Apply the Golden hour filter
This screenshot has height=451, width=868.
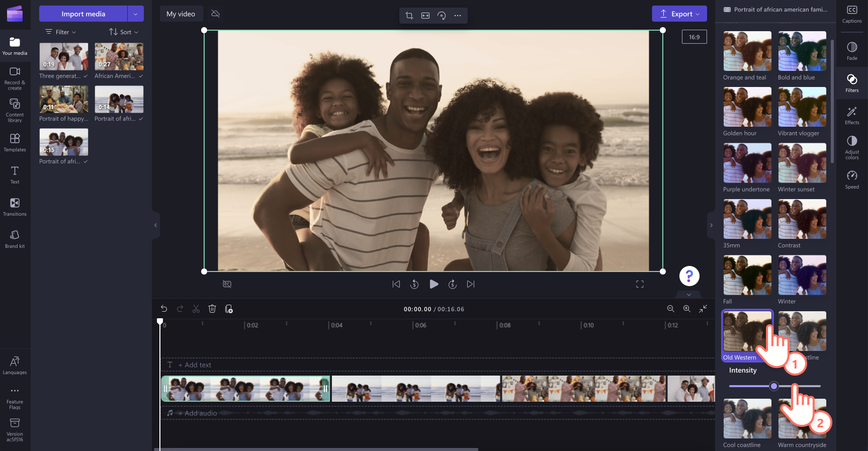pyautogui.click(x=747, y=107)
